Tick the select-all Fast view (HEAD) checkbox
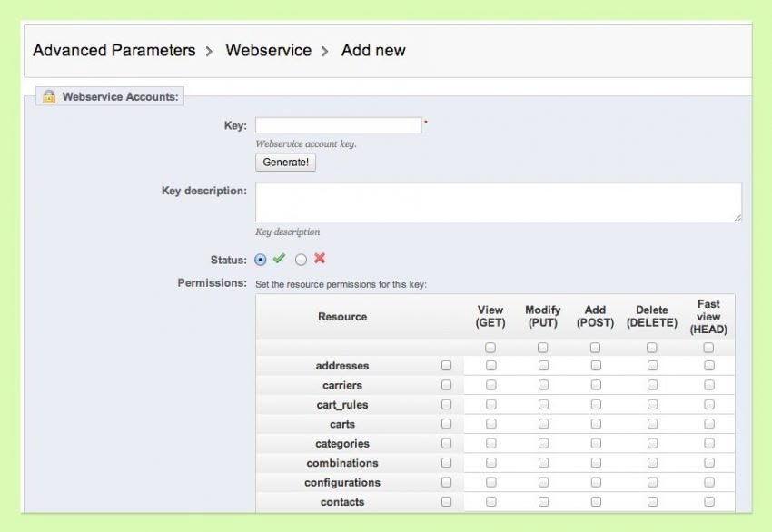The image size is (772, 532). click(708, 348)
